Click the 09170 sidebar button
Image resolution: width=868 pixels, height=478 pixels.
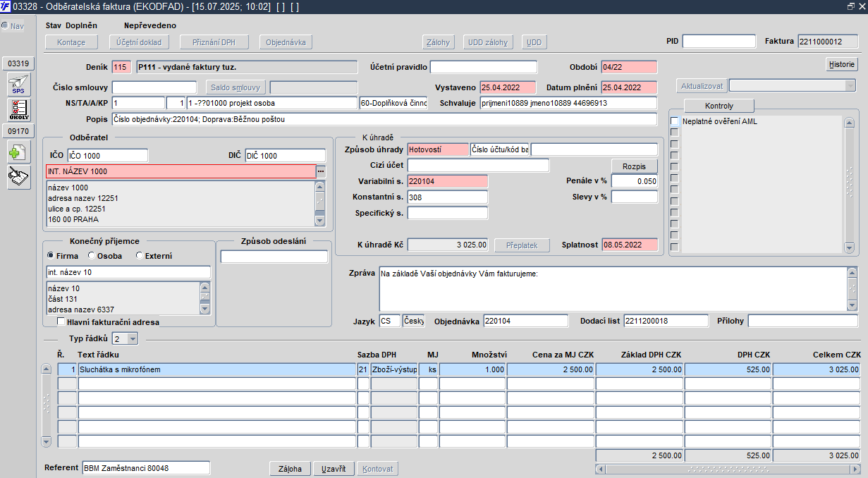(x=18, y=131)
